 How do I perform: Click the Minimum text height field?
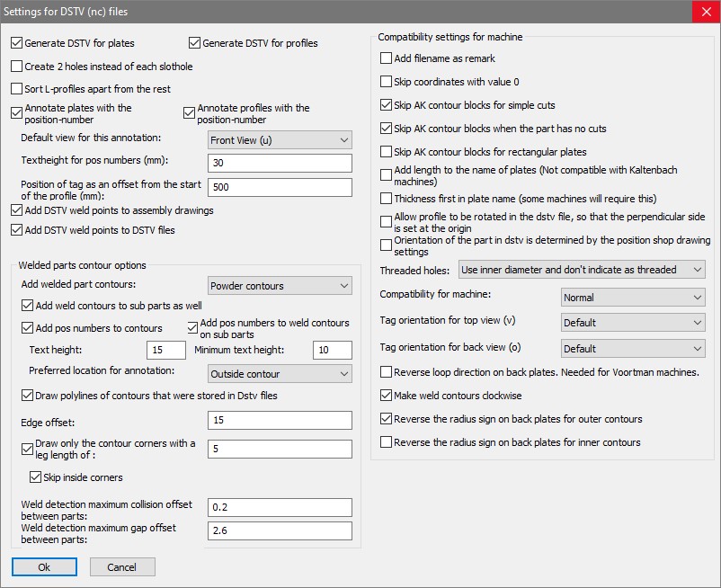click(333, 350)
